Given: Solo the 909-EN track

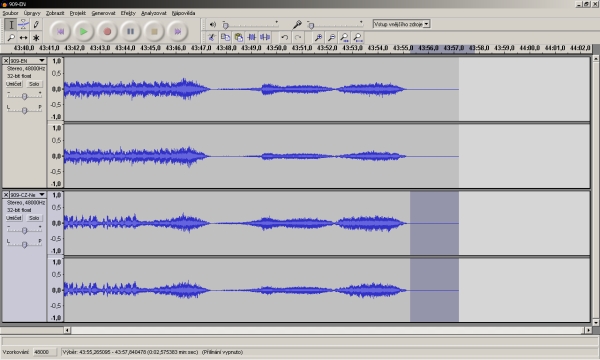Looking at the screenshot, I should (x=34, y=84).
